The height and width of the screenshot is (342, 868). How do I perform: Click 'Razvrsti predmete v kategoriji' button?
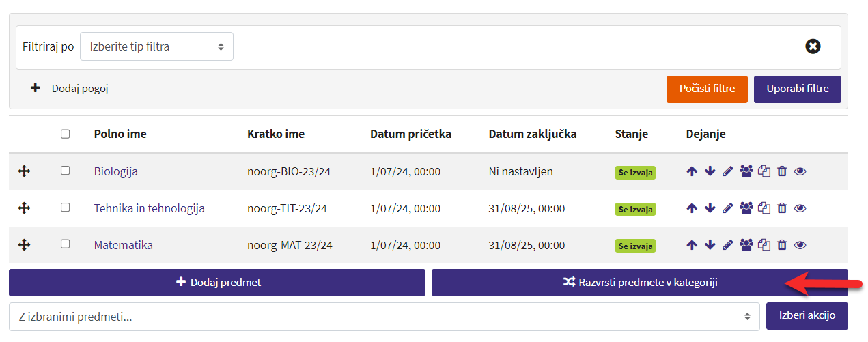click(639, 282)
